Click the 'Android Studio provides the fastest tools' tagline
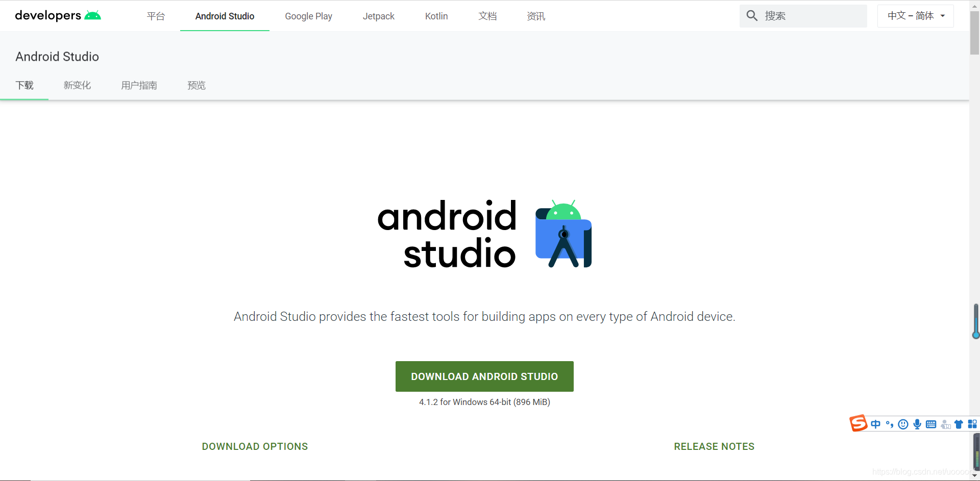 click(484, 317)
